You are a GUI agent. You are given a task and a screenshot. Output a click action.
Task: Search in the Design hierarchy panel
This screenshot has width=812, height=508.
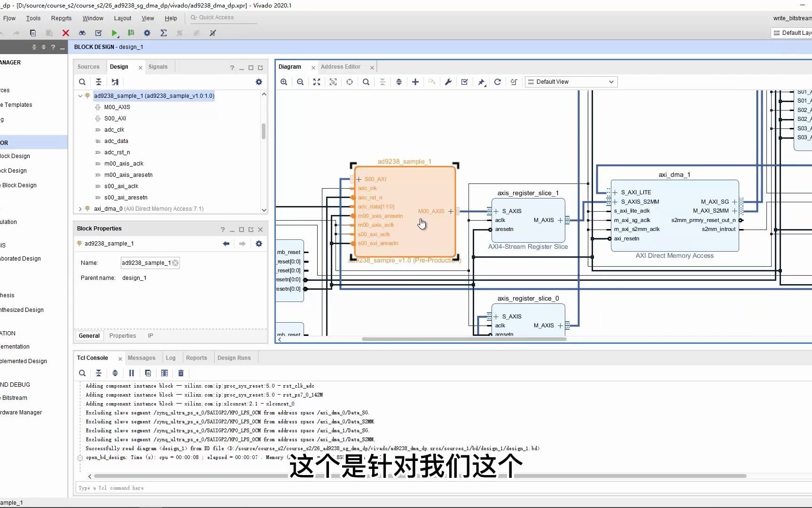(x=82, y=82)
